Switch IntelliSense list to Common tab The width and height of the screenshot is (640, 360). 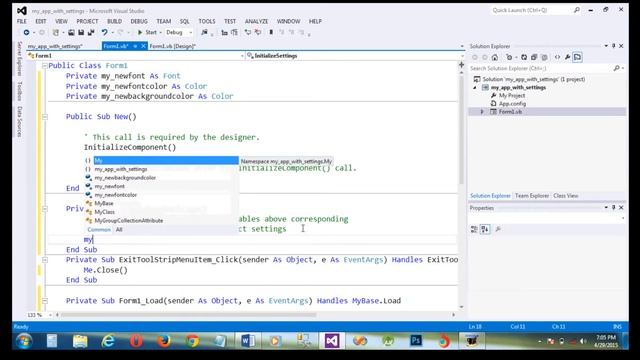click(x=99, y=229)
